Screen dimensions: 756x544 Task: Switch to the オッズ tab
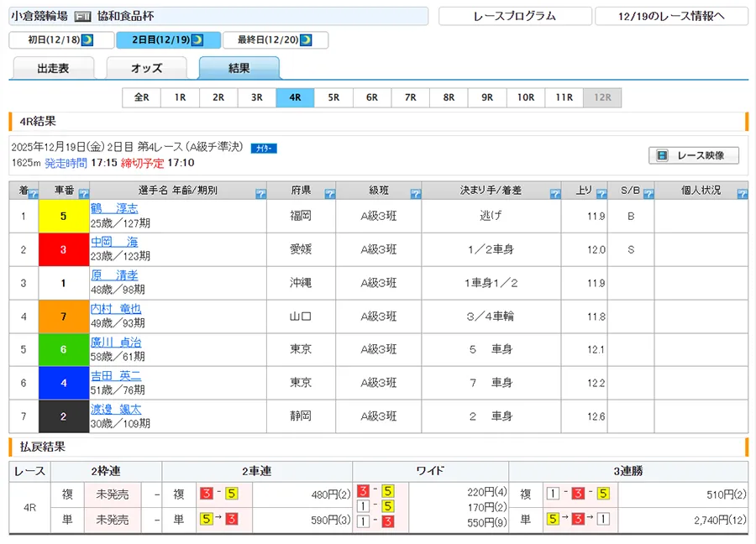point(147,69)
